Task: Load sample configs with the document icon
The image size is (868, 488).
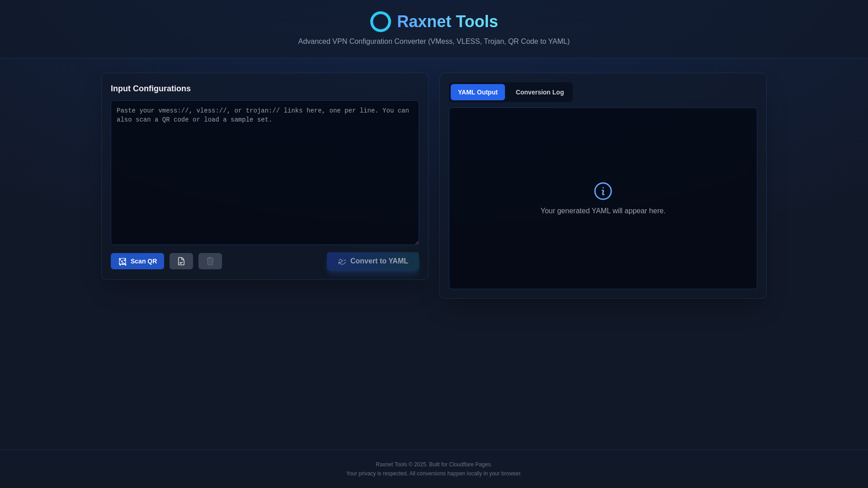Action: pos(181,261)
